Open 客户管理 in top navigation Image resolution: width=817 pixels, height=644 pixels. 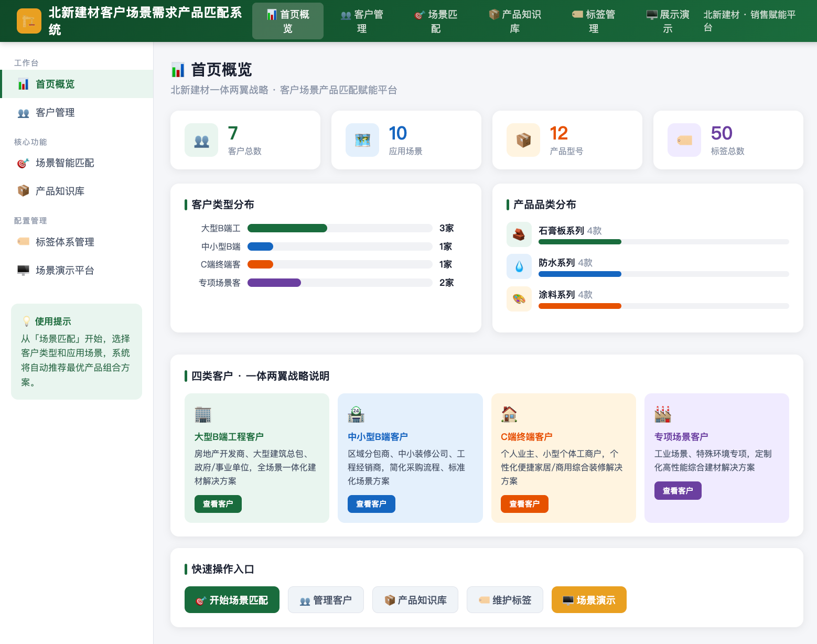pyautogui.click(x=362, y=21)
